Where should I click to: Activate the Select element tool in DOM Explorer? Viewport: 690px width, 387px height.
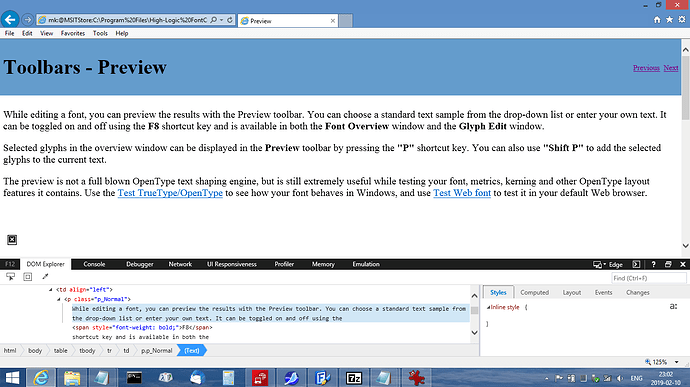10,276
